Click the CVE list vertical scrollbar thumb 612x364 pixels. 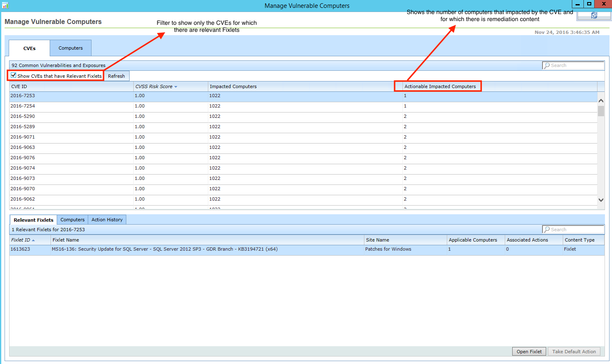tap(601, 111)
